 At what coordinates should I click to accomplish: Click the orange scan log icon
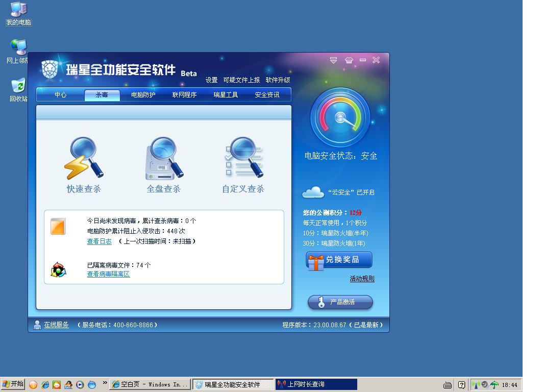click(x=58, y=227)
